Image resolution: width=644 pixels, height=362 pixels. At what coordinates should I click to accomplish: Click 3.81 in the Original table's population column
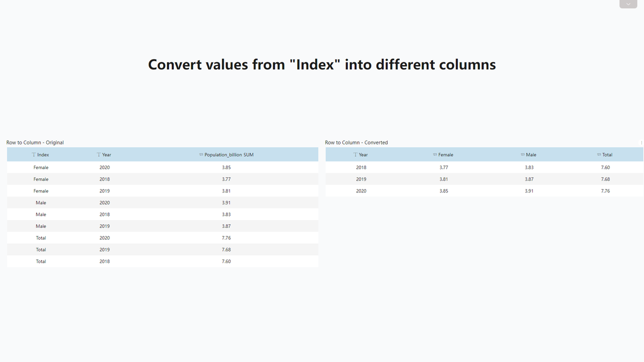[226, 191]
